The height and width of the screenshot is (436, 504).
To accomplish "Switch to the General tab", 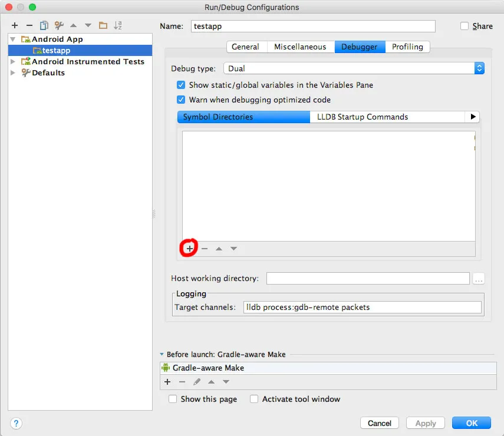I will click(245, 47).
